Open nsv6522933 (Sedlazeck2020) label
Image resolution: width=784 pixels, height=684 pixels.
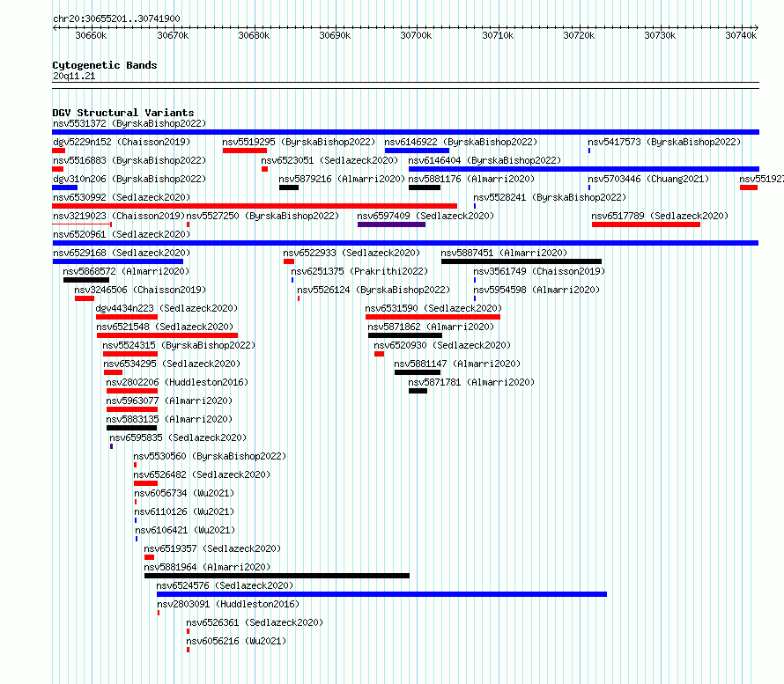click(x=351, y=253)
